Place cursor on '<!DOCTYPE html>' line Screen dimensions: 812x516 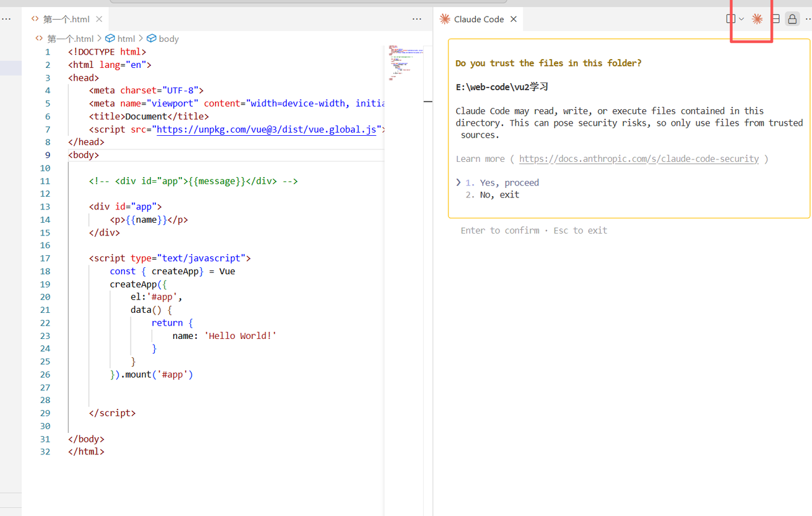[x=107, y=52]
